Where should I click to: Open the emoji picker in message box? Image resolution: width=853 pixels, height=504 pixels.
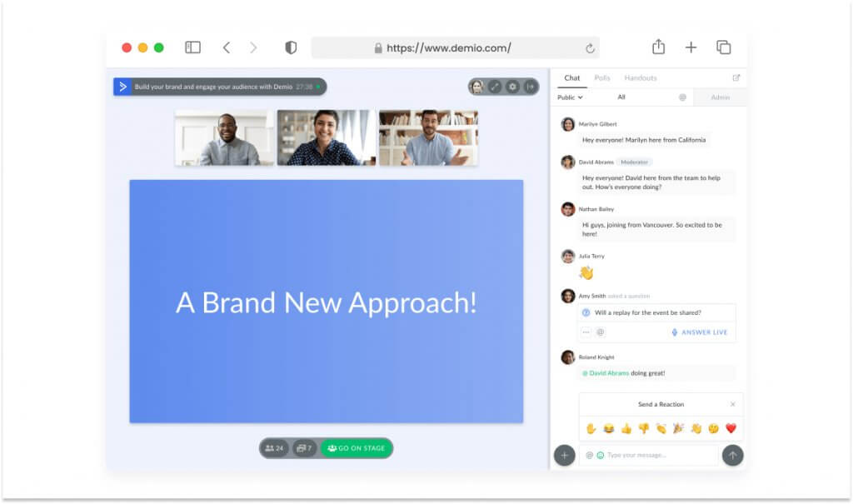[x=600, y=456]
